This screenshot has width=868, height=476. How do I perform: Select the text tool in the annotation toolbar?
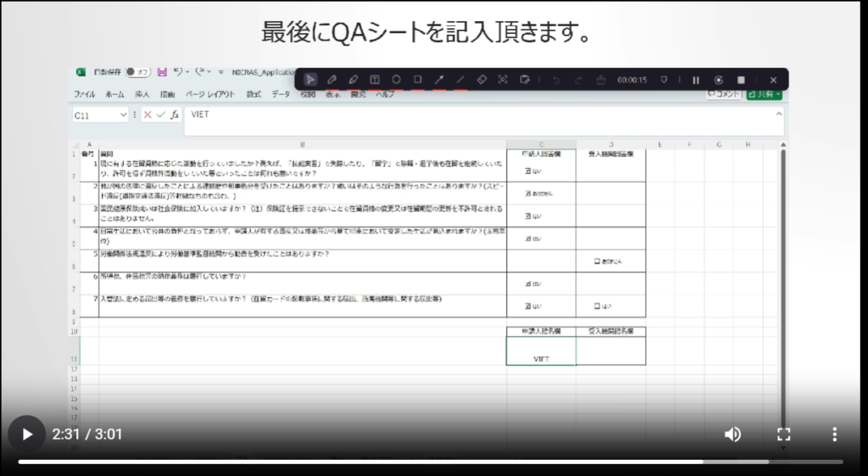click(x=375, y=80)
